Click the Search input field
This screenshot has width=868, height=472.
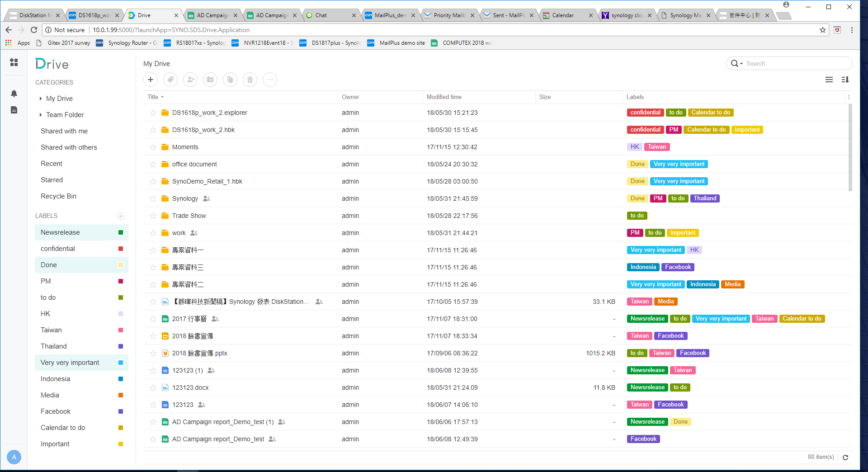coord(796,64)
